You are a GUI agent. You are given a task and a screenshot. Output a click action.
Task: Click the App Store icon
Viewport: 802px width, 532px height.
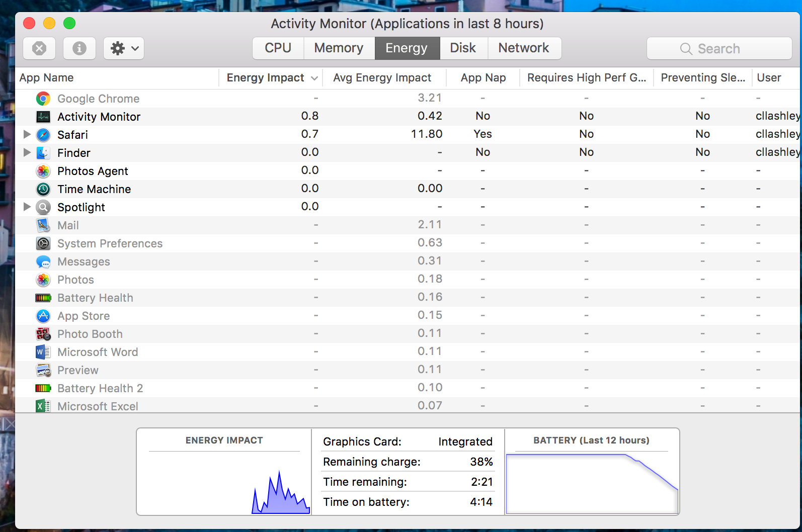[x=43, y=316]
